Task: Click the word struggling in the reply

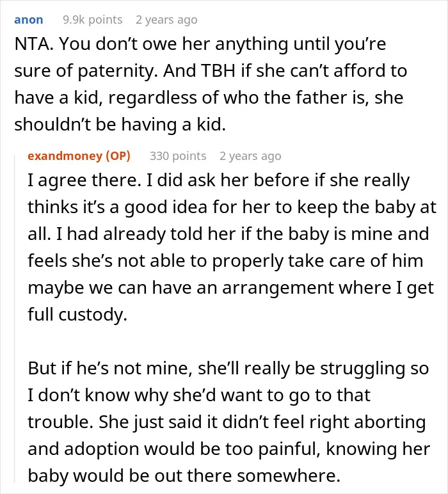Action: (x=362, y=369)
